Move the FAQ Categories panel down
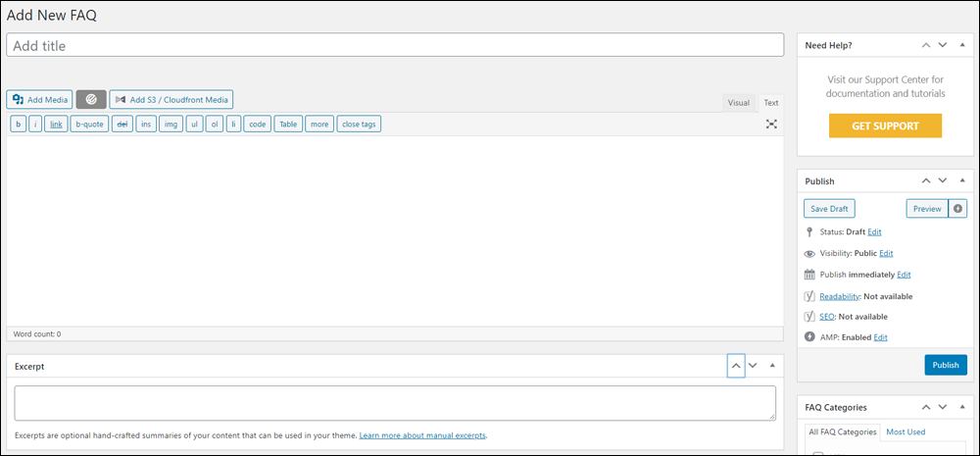The width and height of the screenshot is (980, 456). pos(943,407)
